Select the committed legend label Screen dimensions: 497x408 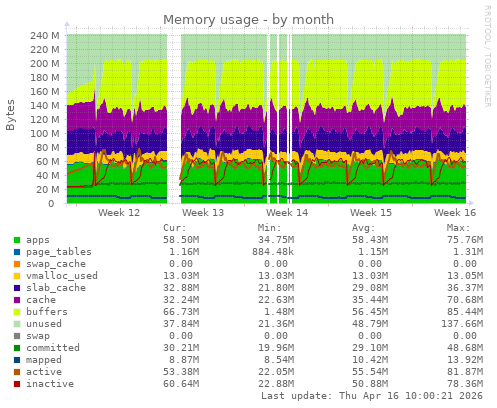53,348
